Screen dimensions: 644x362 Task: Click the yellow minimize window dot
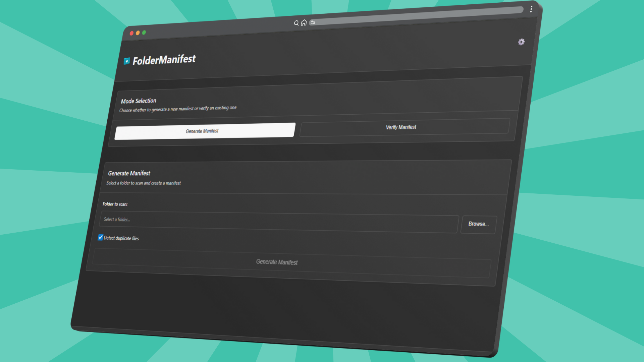point(138,33)
